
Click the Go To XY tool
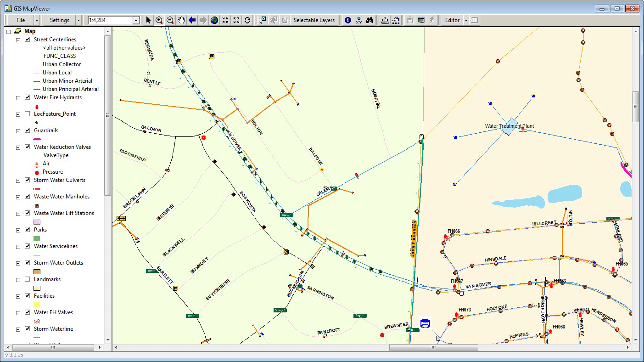pyautogui.click(x=358, y=20)
